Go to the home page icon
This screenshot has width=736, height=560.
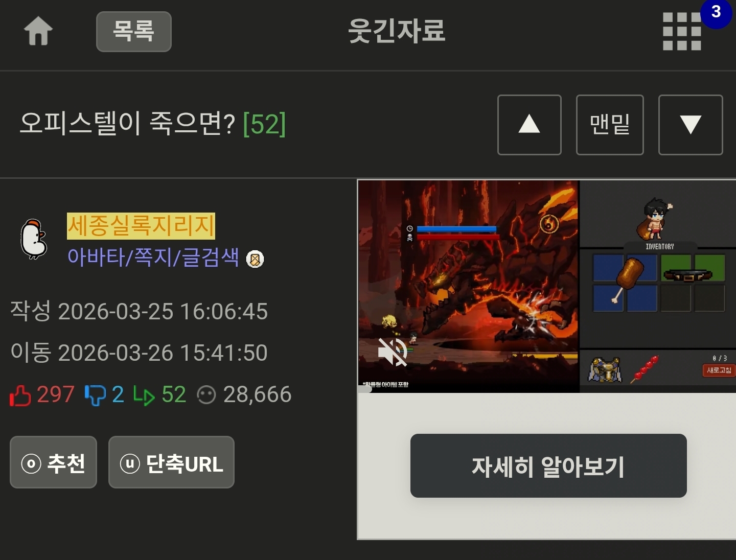coord(38,31)
